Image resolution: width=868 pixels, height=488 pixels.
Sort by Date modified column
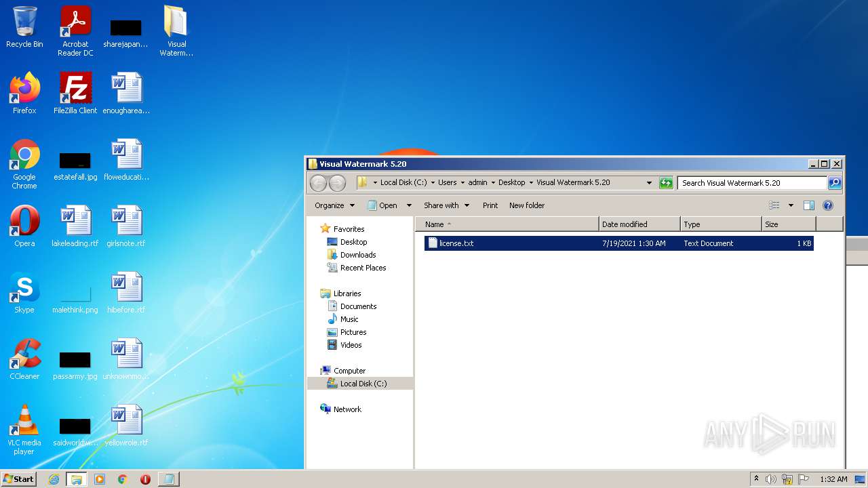point(639,224)
